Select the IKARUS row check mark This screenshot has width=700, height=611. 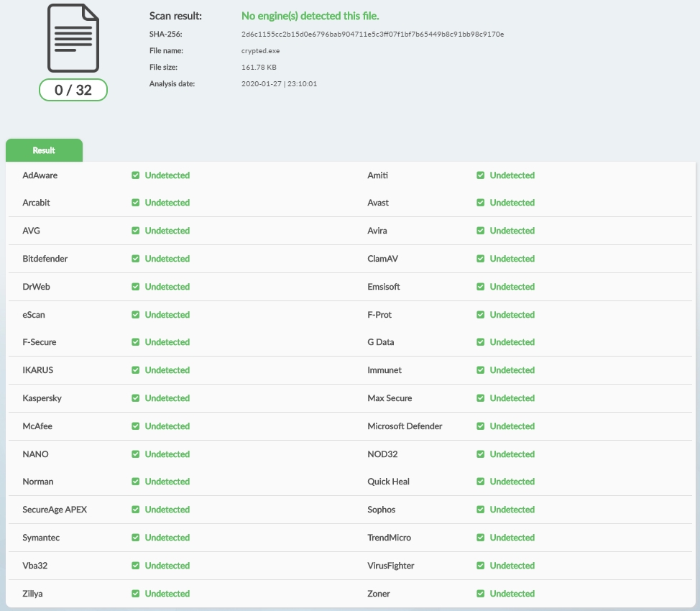136,370
